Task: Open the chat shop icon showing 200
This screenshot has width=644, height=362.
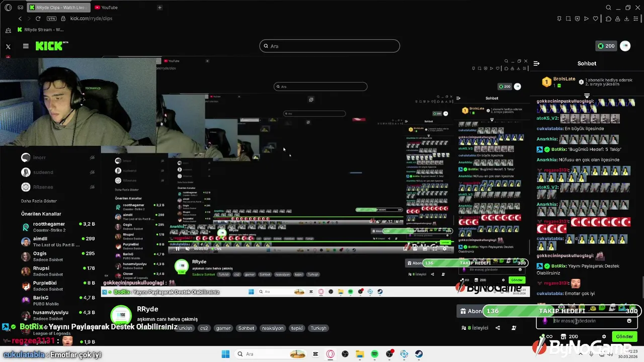Action: pos(570,336)
